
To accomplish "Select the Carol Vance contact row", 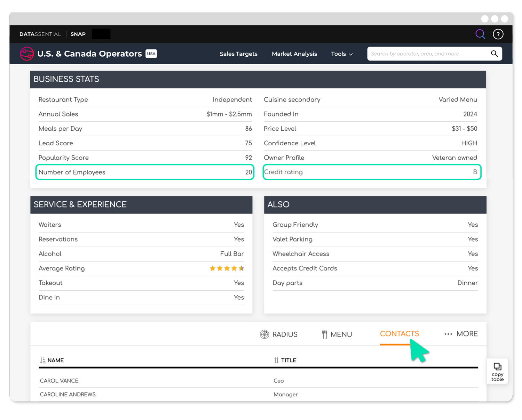I will coord(59,381).
